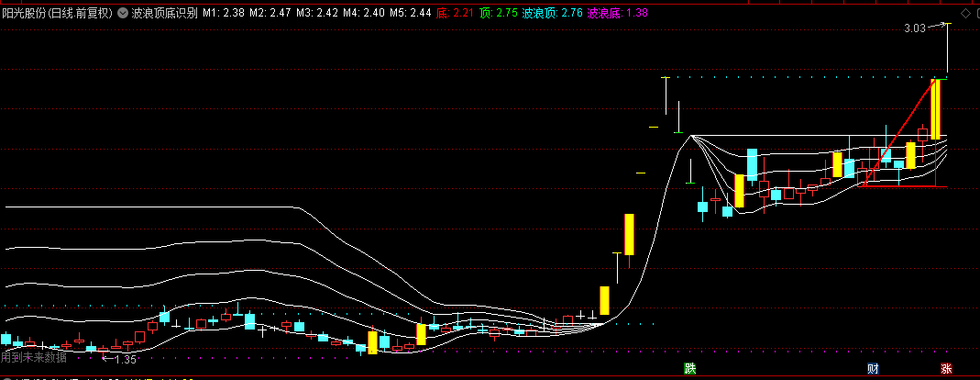
Task: Click the green 跌 event marker
Action: point(689,368)
